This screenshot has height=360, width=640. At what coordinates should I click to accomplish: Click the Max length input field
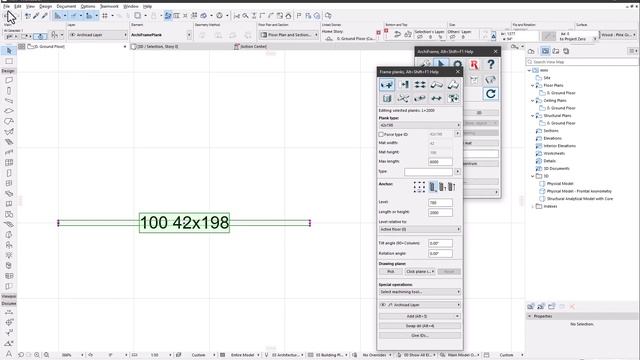(440, 162)
